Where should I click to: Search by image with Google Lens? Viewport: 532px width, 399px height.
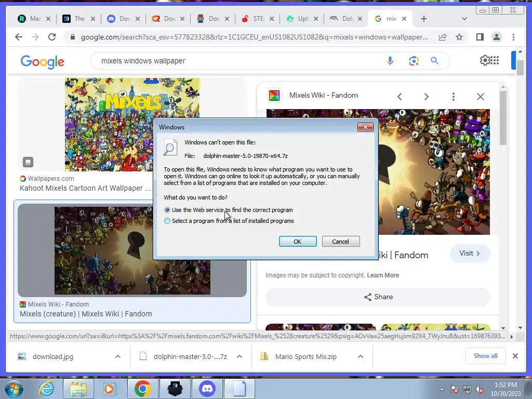[x=414, y=61]
